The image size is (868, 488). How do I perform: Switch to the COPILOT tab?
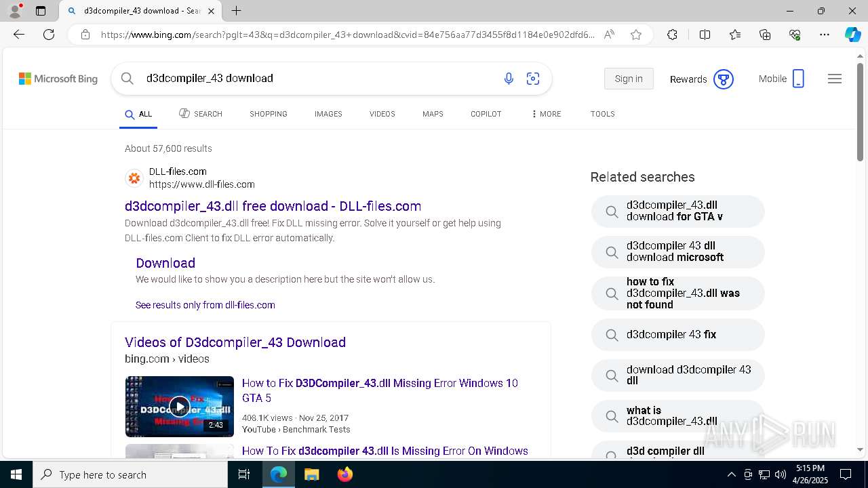point(486,114)
